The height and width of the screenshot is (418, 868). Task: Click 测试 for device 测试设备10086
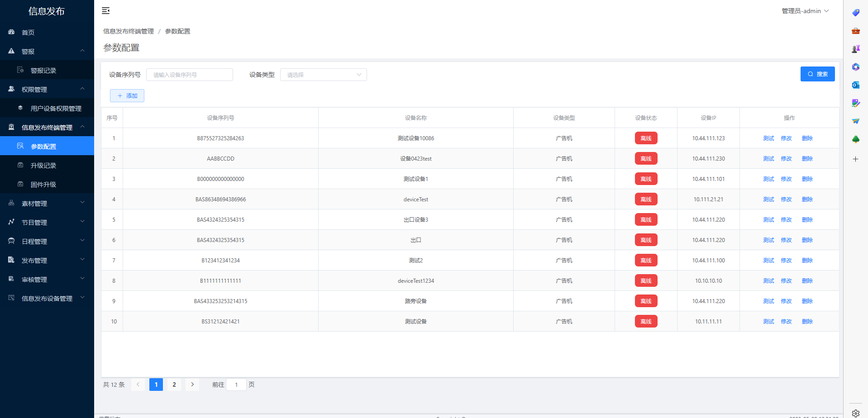point(768,138)
